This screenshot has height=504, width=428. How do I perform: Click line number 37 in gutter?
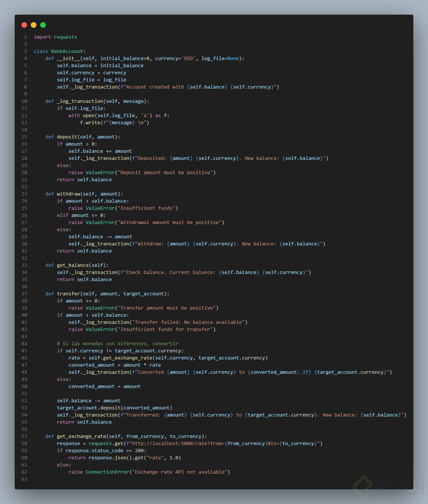(x=24, y=294)
